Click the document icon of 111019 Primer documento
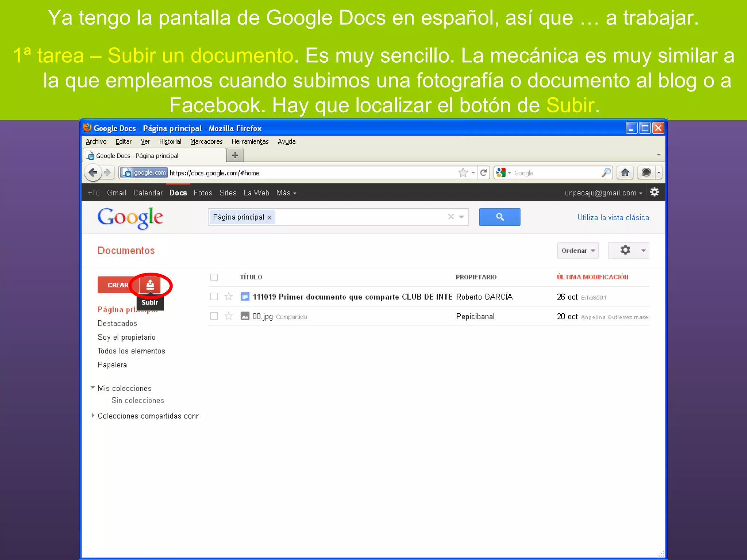This screenshot has height=560, width=747. point(245,296)
